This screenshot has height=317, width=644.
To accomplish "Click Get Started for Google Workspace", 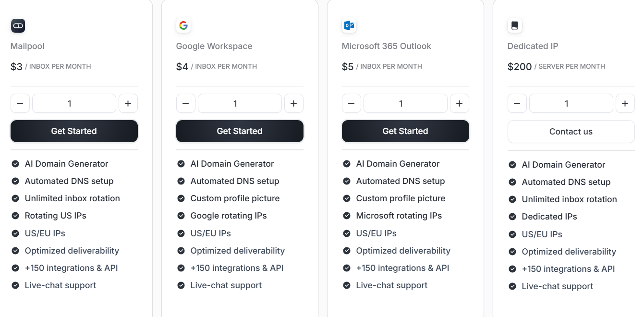I will pyautogui.click(x=240, y=131).
